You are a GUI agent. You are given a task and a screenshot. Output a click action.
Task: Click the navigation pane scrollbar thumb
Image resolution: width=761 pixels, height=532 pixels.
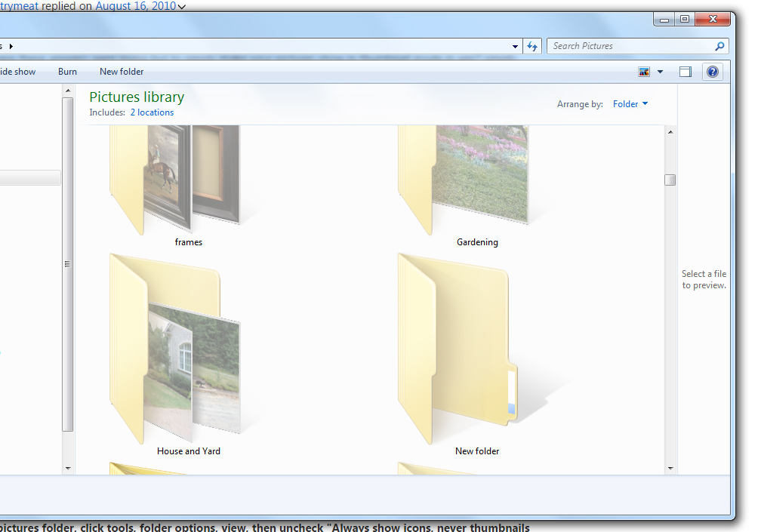tap(68, 264)
